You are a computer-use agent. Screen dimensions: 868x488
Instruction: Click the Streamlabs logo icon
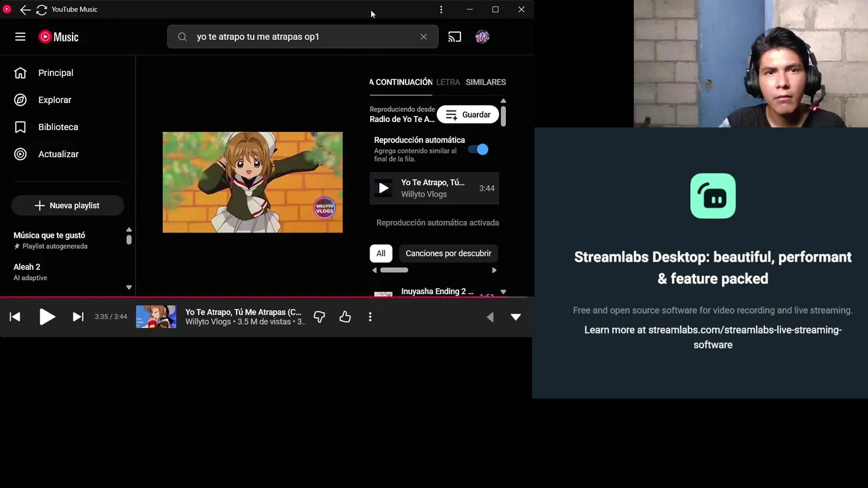click(713, 196)
